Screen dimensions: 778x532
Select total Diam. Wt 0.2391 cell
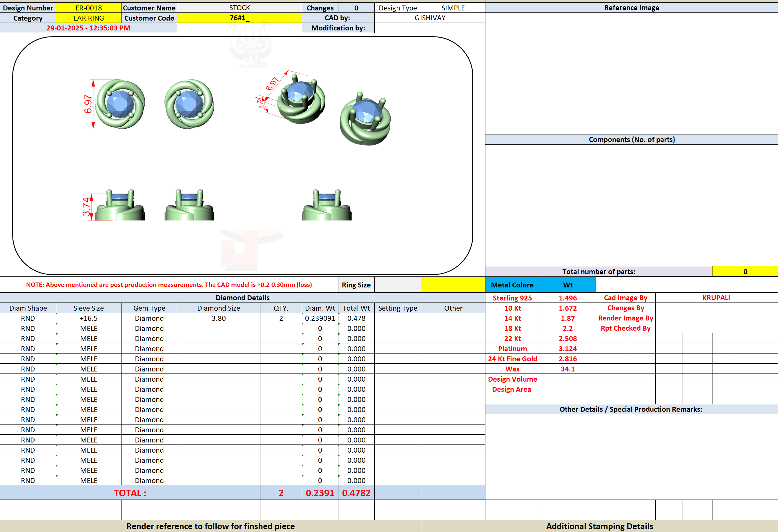[320, 493]
